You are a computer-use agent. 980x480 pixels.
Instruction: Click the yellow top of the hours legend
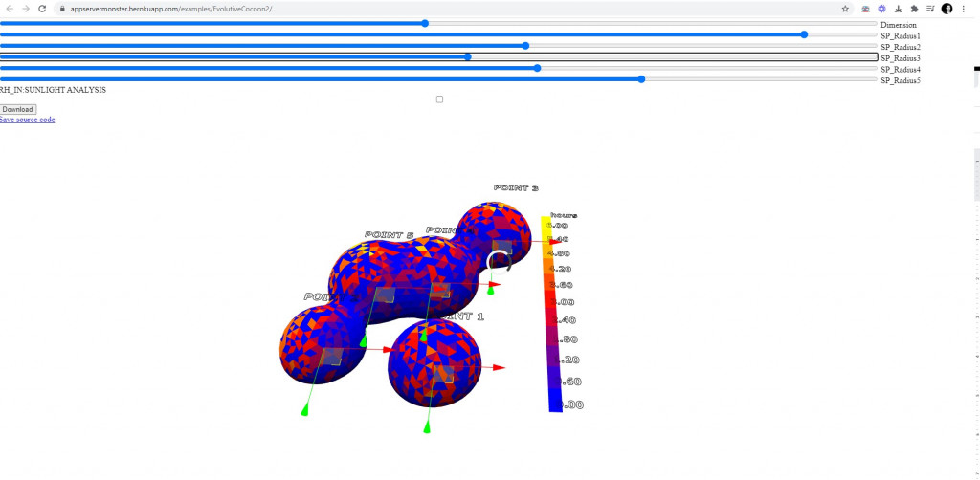(x=546, y=226)
